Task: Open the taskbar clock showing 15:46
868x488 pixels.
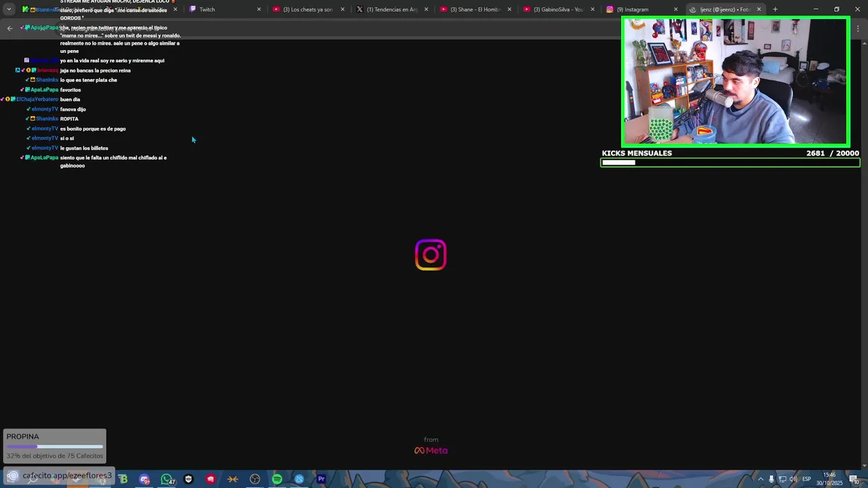Action: click(x=829, y=479)
